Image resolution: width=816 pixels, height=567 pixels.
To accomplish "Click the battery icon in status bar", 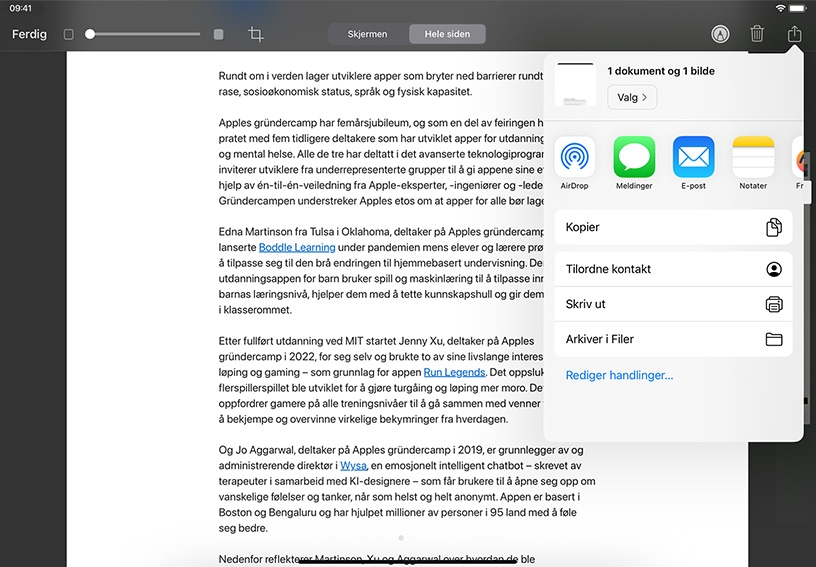I will point(797,8).
